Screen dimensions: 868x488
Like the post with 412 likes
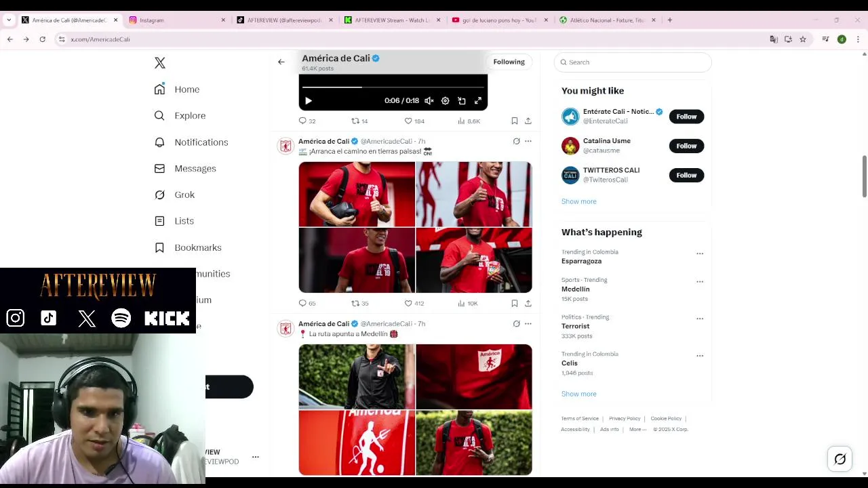coord(414,303)
